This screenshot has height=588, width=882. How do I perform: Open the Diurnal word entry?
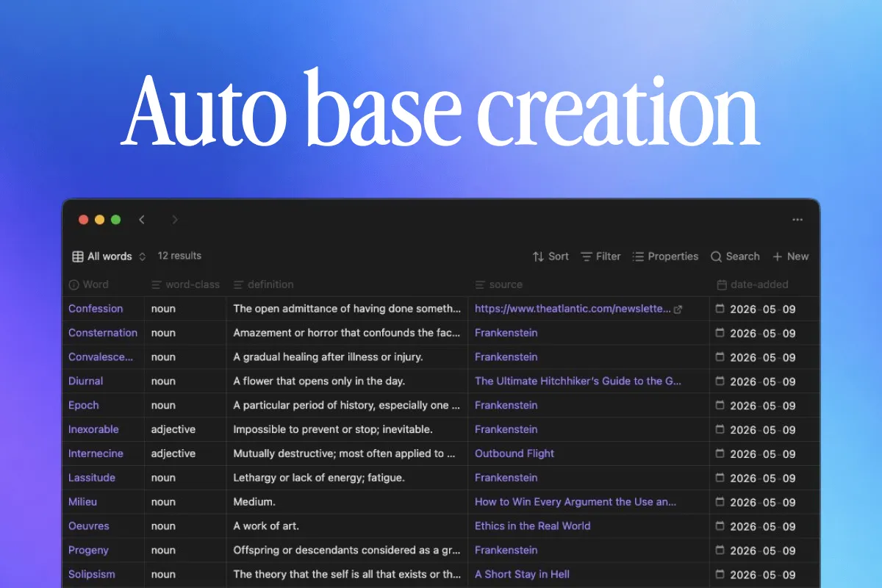point(85,381)
